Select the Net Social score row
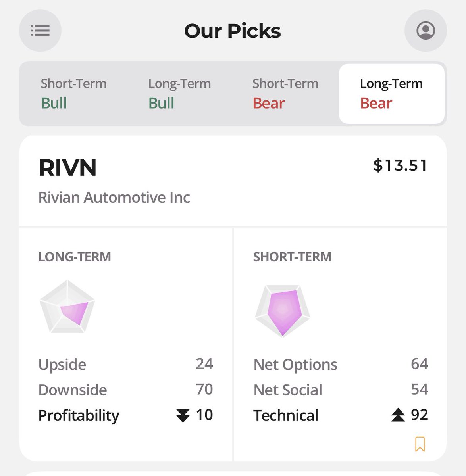The width and height of the screenshot is (466, 476). pos(341,390)
